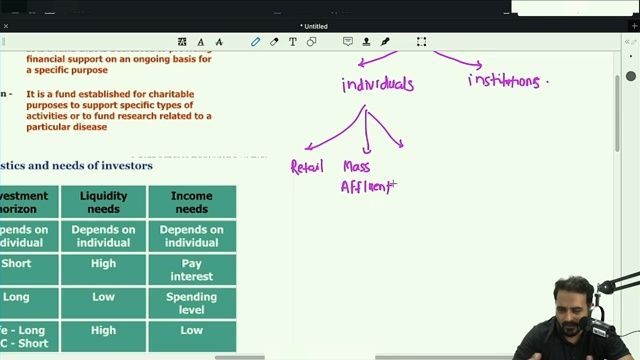Pick the thick pen thickness dot

(x=631, y=76)
